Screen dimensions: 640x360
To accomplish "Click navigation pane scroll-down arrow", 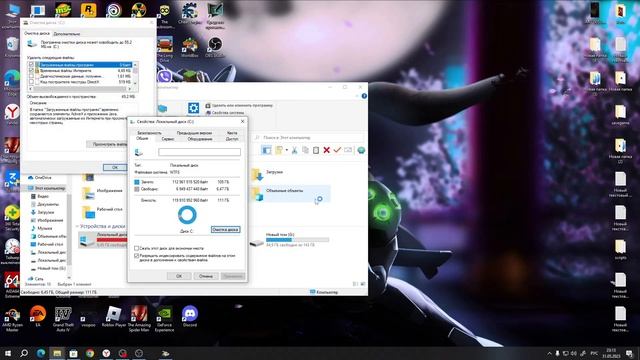I will pyautogui.click(x=69, y=278).
